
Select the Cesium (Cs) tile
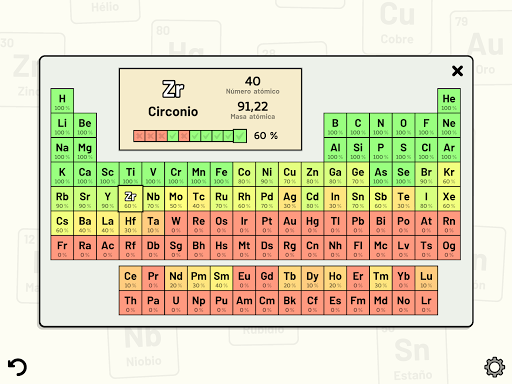point(62,223)
